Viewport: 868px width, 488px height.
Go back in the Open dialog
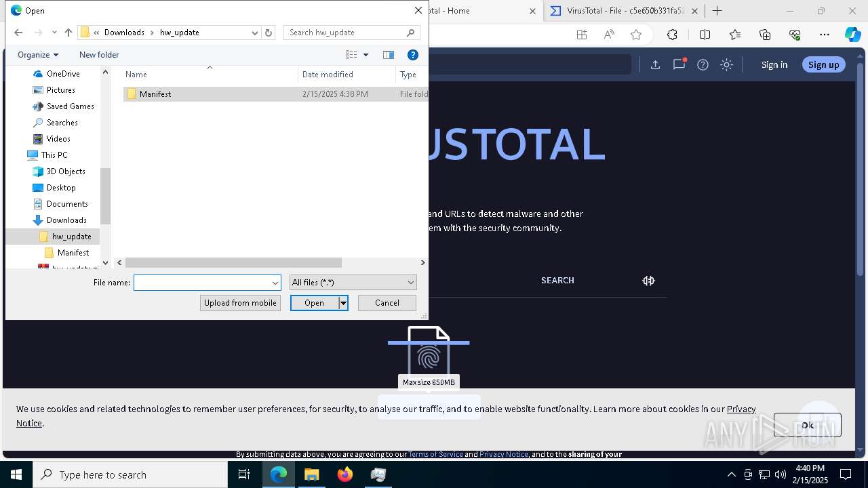coord(18,33)
